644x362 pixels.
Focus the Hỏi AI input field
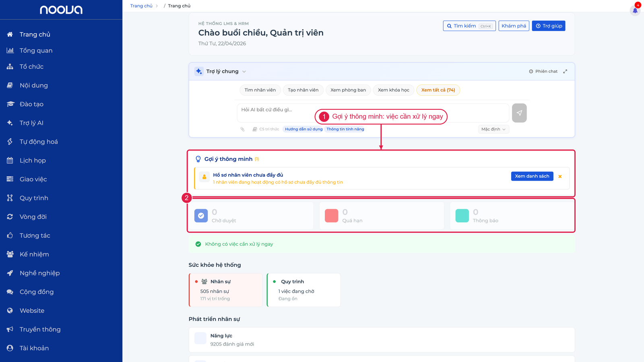click(x=373, y=113)
